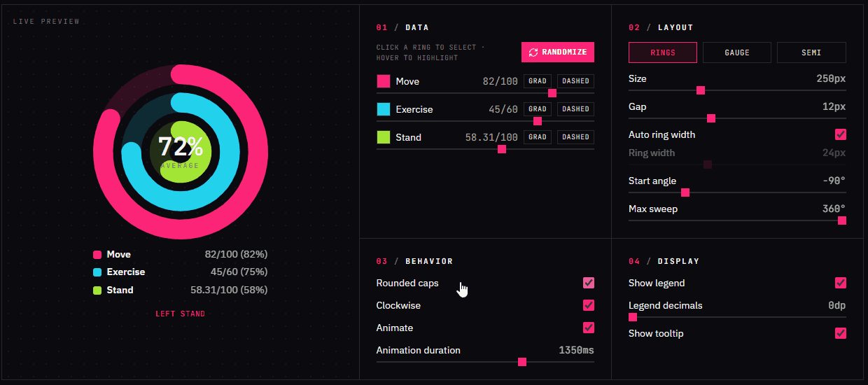Uncheck the Clockwise option
The width and height of the screenshot is (868, 385).
[589, 305]
